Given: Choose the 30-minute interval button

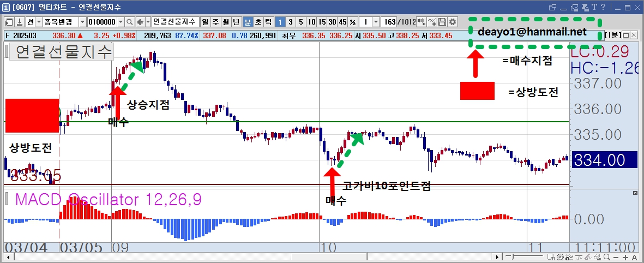Looking at the screenshot, I should [332, 22].
